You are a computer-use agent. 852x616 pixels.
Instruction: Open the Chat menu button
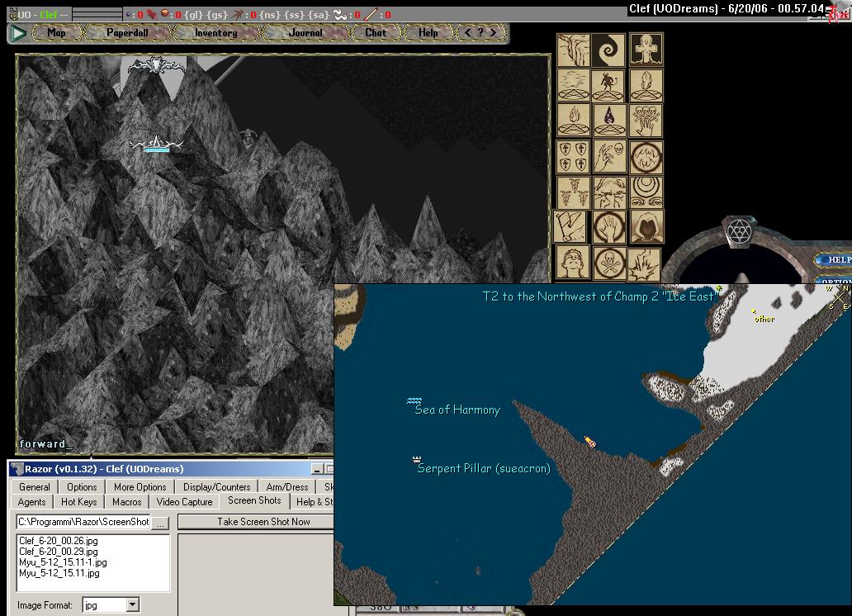376,33
